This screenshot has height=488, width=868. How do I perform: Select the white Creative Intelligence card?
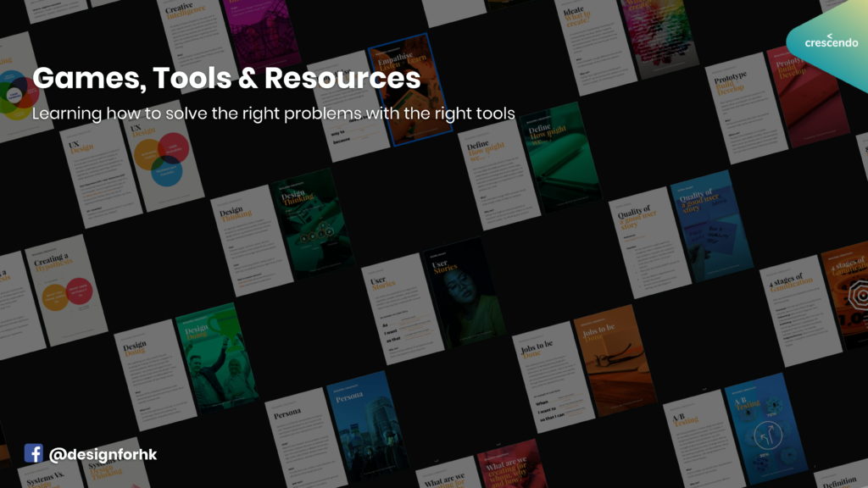(x=197, y=44)
